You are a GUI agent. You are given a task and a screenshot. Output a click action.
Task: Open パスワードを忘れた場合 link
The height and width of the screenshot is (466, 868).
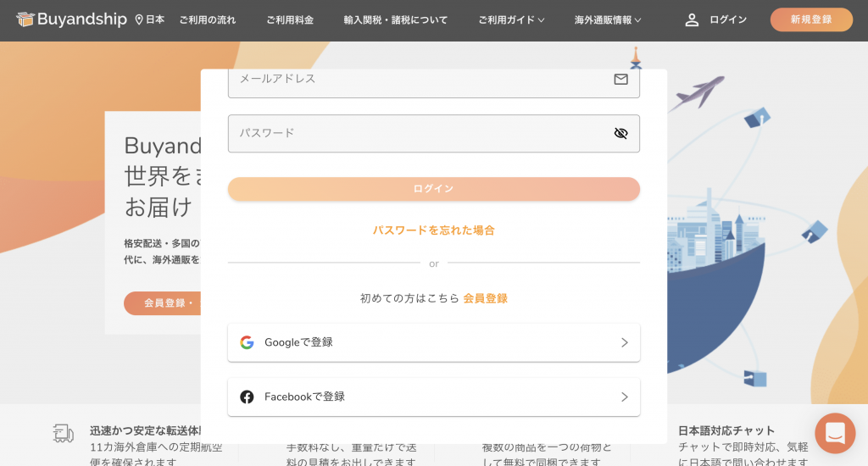click(433, 230)
